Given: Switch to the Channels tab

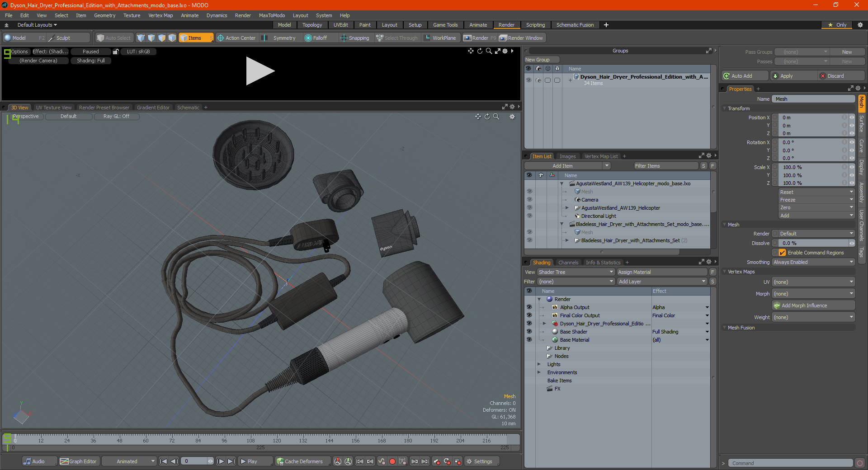Looking at the screenshot, I should (x=568, y=263).
